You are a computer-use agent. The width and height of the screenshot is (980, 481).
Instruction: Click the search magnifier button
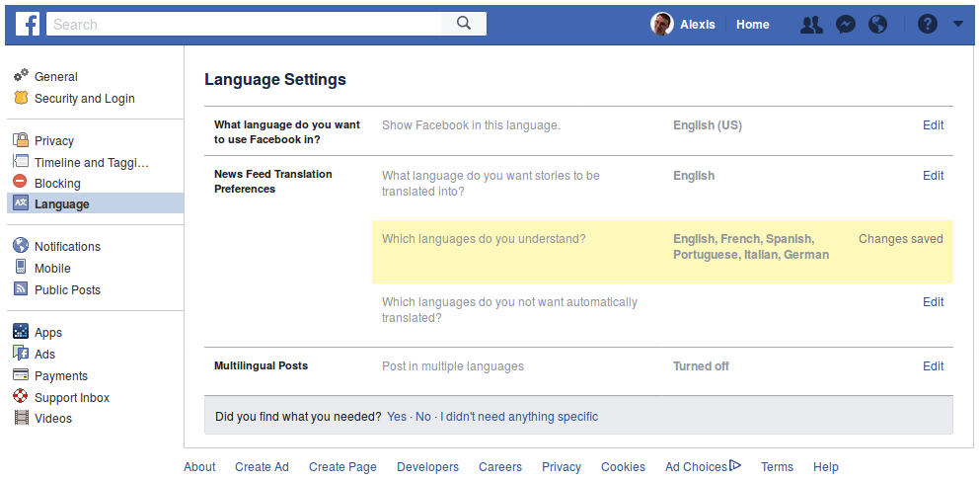[463, 24]
